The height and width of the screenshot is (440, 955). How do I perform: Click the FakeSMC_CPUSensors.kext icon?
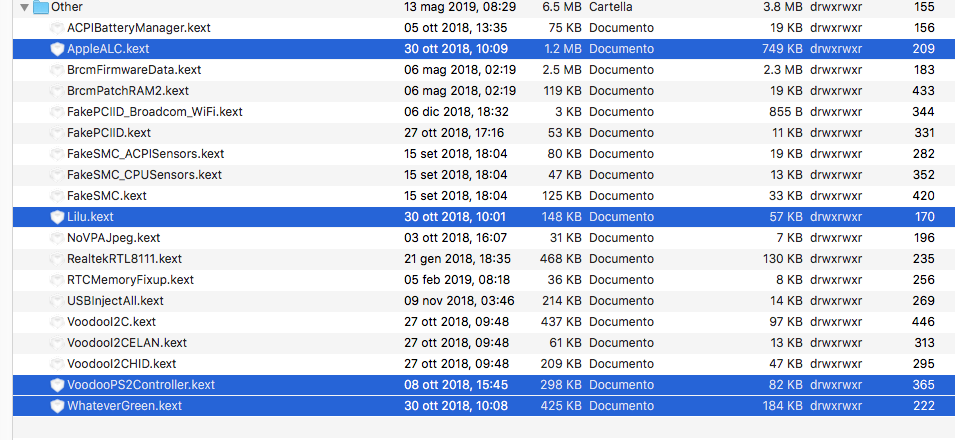(x=57, y=175)
